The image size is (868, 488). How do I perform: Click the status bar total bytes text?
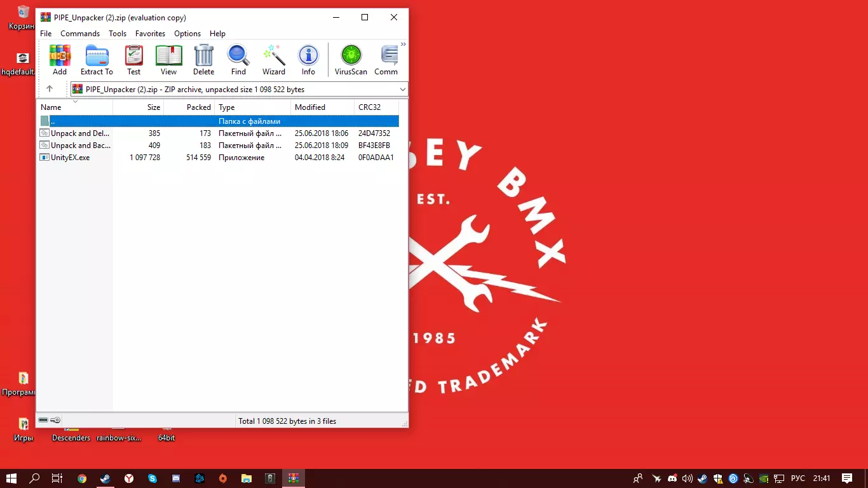click(287, 421)
